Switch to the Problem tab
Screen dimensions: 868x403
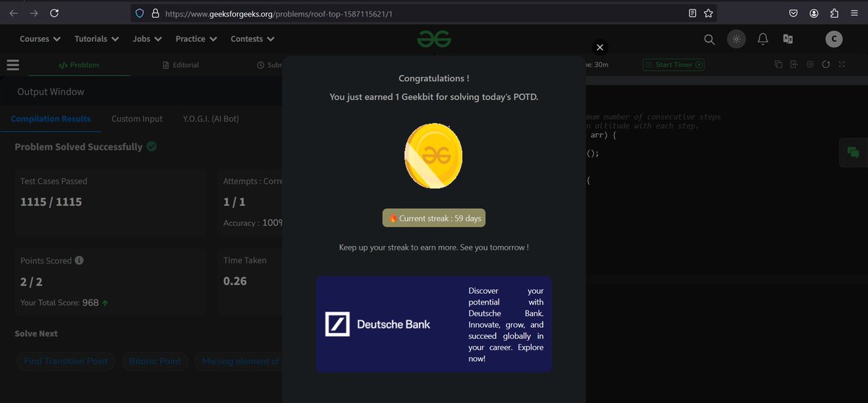(x=79, y=65)
